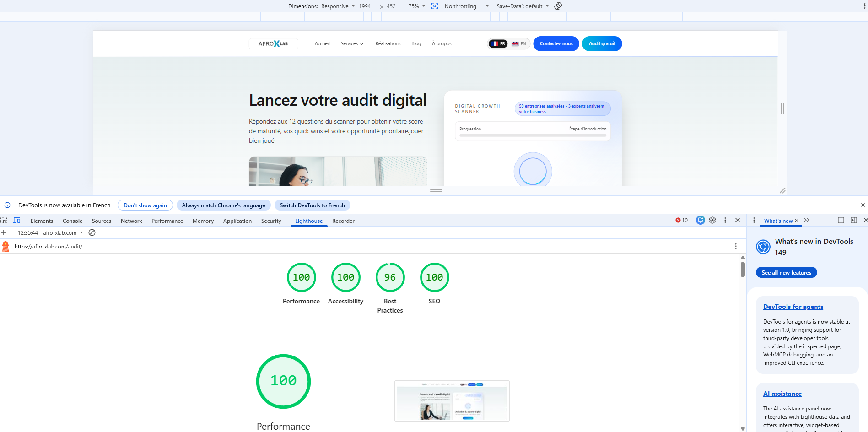The image size is (868, 432).
Task: Open the Elements tab
Action: (x=42, y=221)
